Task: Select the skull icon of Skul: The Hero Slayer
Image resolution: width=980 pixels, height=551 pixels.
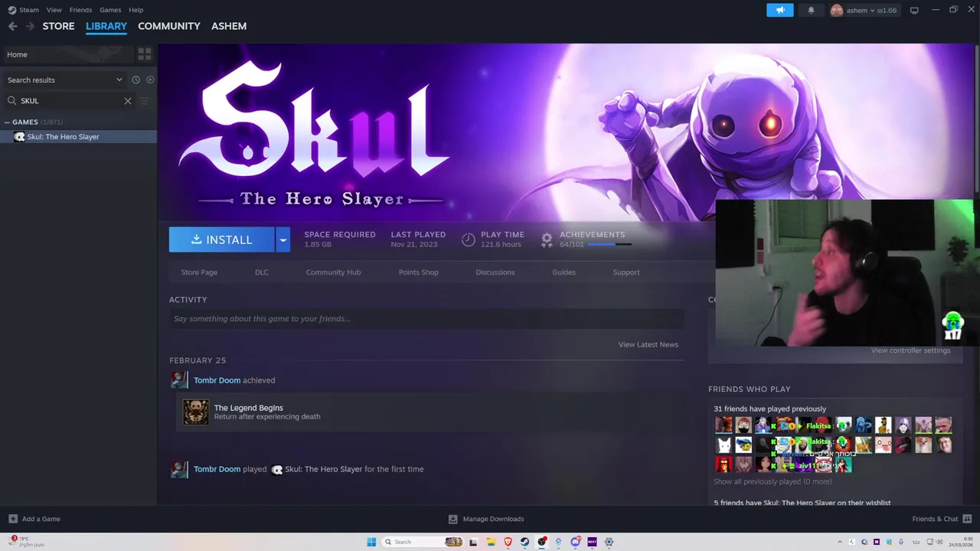Action: click(x=19, y=137)
